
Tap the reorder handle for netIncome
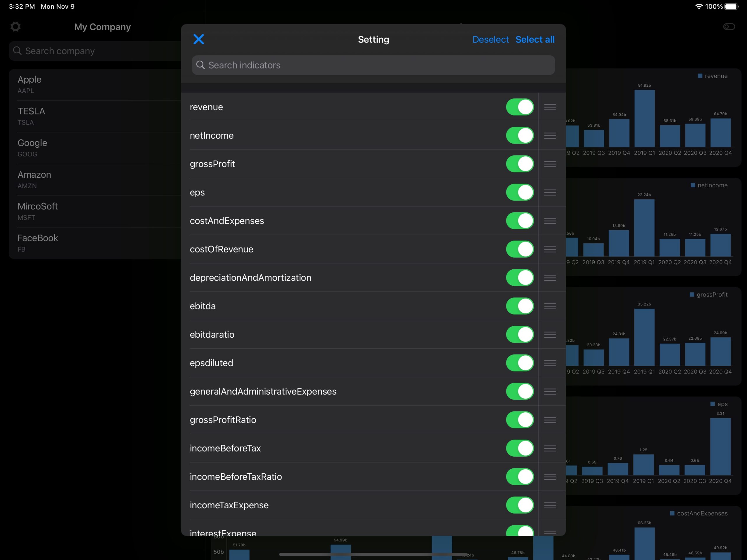(x=550, y=135)
